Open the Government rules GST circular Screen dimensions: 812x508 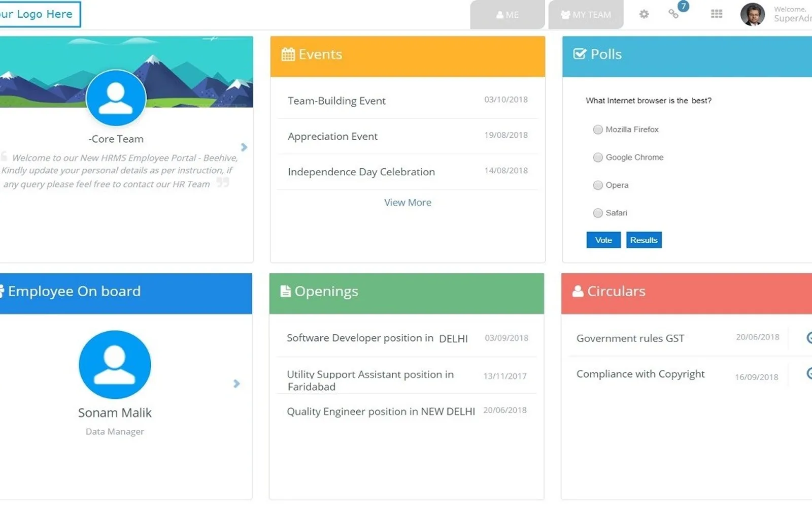(x=630, y=338)
